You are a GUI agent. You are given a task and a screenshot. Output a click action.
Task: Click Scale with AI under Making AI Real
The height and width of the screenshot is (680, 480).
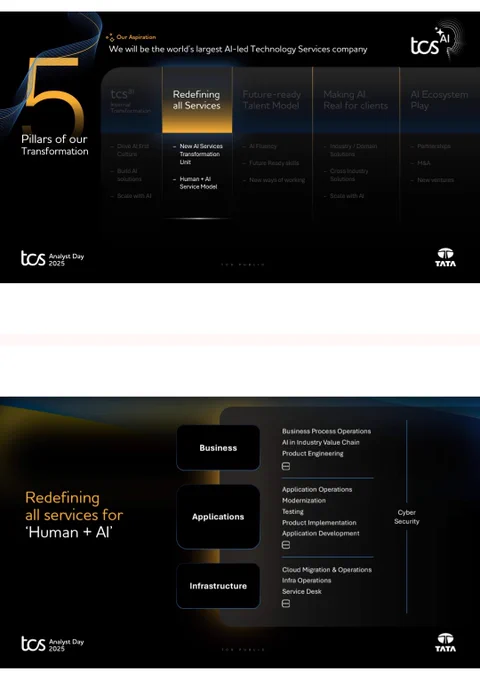[346, 196]
